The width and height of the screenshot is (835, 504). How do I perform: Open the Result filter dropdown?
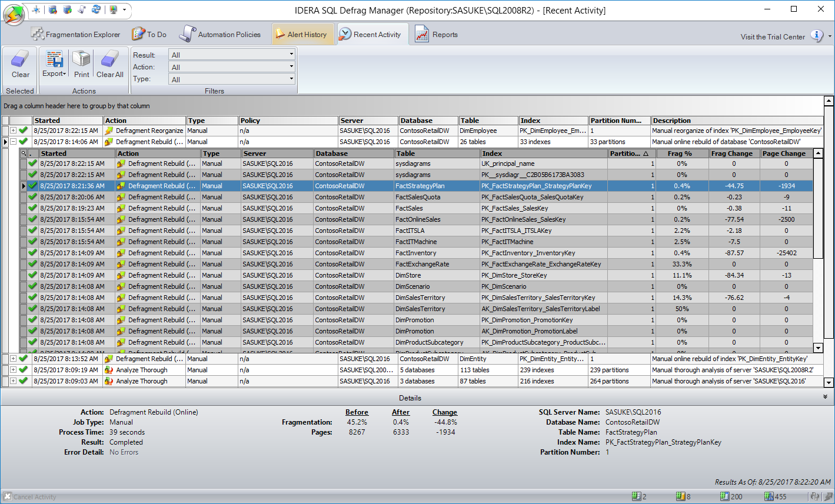pyautogui.click(x=232, y=55)
